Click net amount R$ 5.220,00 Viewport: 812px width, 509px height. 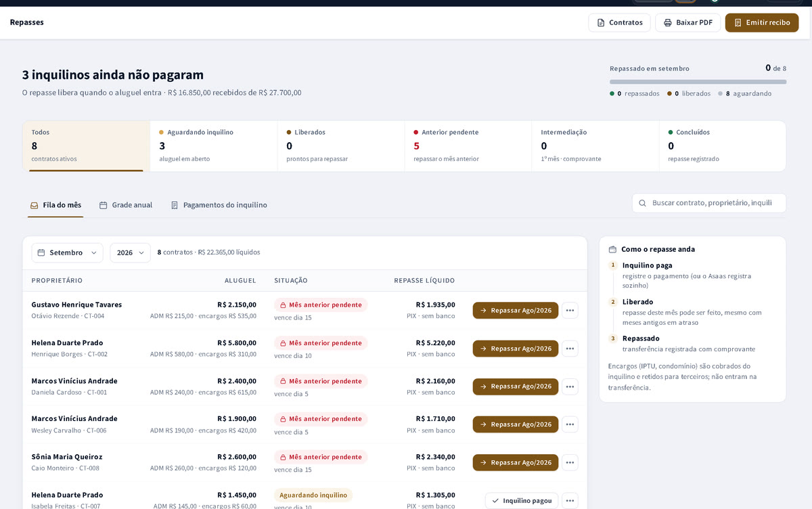(435, 343)
